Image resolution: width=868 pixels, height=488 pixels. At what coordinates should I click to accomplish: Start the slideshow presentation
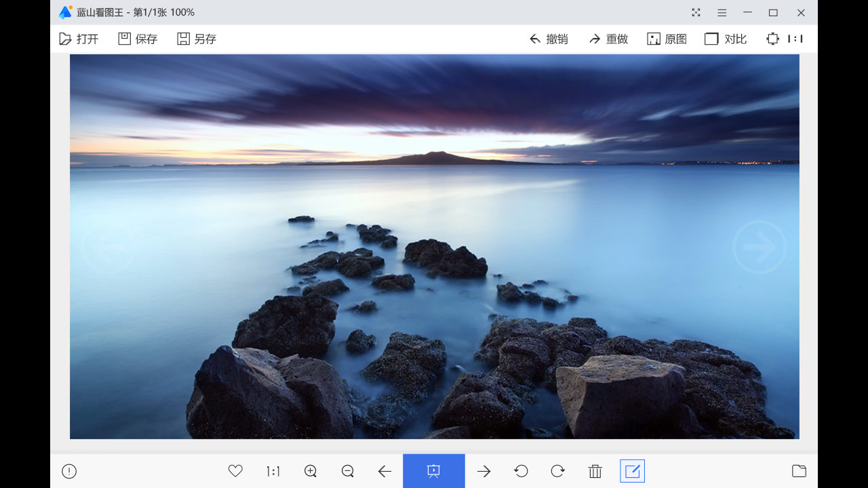click(x=434, y=471)
